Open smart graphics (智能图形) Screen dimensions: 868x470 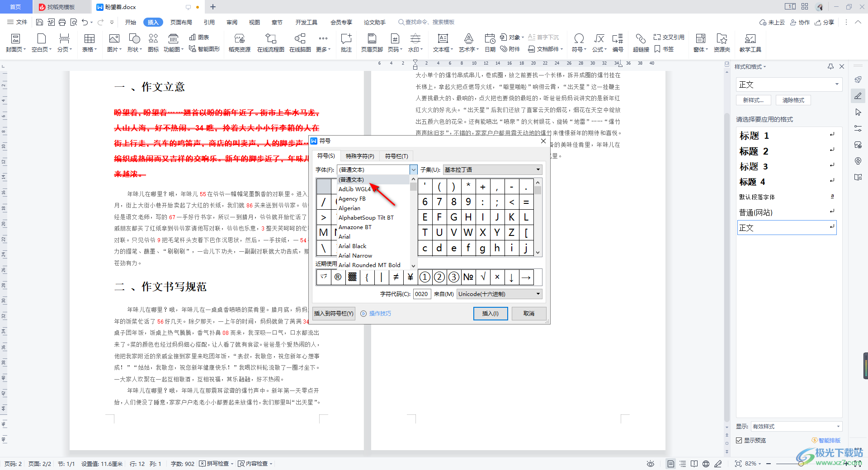coord(204,49)
